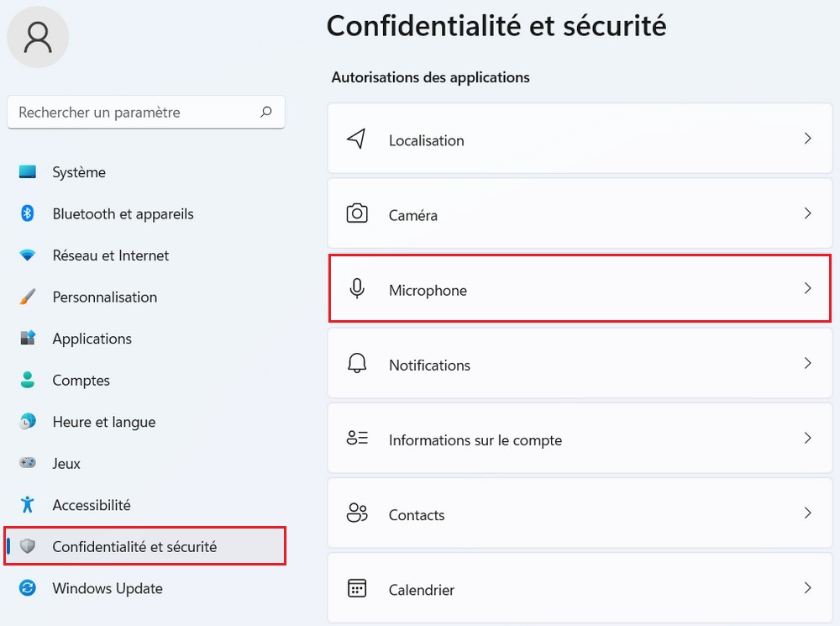Click the Notifications bell icon
This screenshot has width=840, height=626.
(x=357, y=364)
